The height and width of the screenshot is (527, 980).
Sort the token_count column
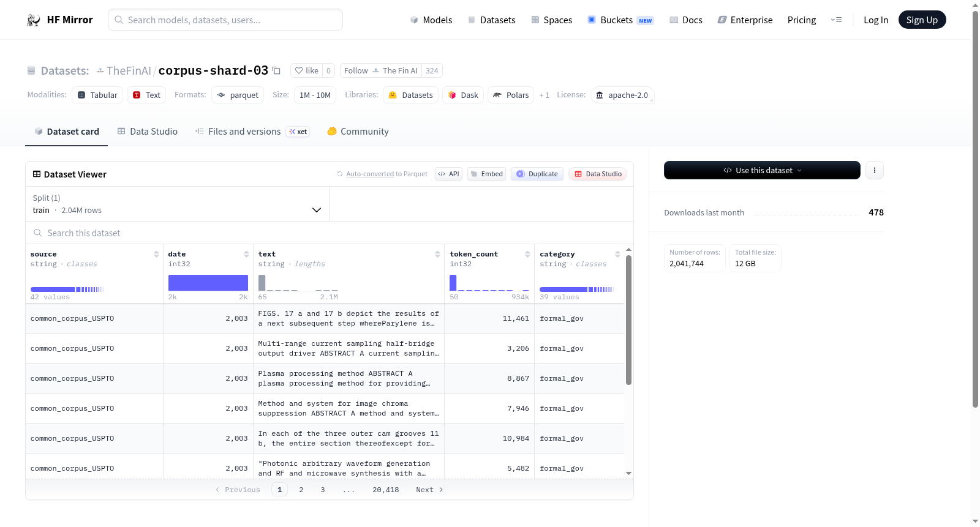pyautogui.click(x=527, y=254)
